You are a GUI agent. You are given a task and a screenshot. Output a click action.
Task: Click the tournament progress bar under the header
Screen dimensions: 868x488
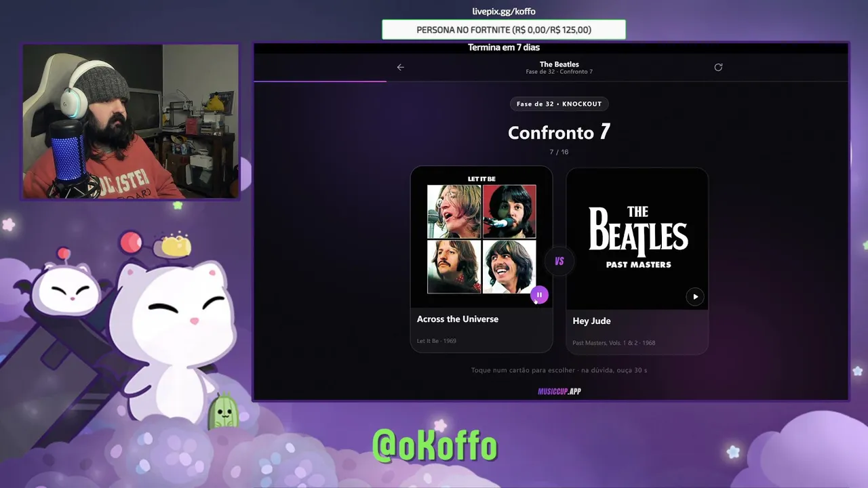coord(551,81)
